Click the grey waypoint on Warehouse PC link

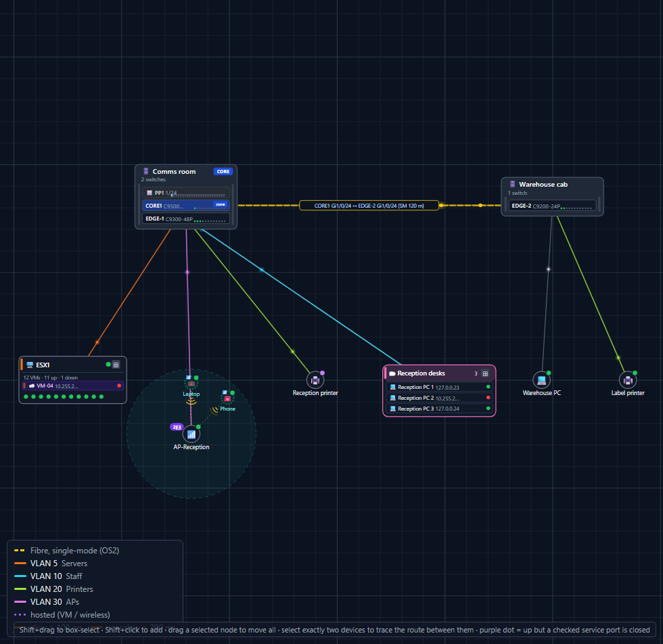point(549,269)
